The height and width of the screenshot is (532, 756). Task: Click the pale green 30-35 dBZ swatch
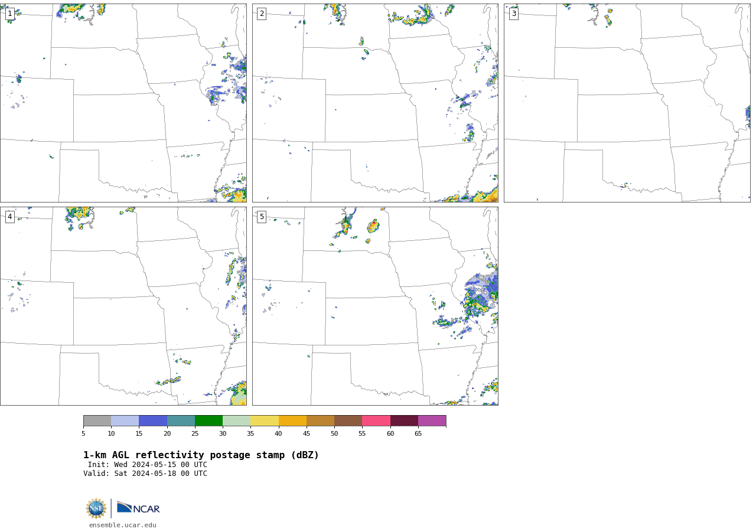click(236, 421)
